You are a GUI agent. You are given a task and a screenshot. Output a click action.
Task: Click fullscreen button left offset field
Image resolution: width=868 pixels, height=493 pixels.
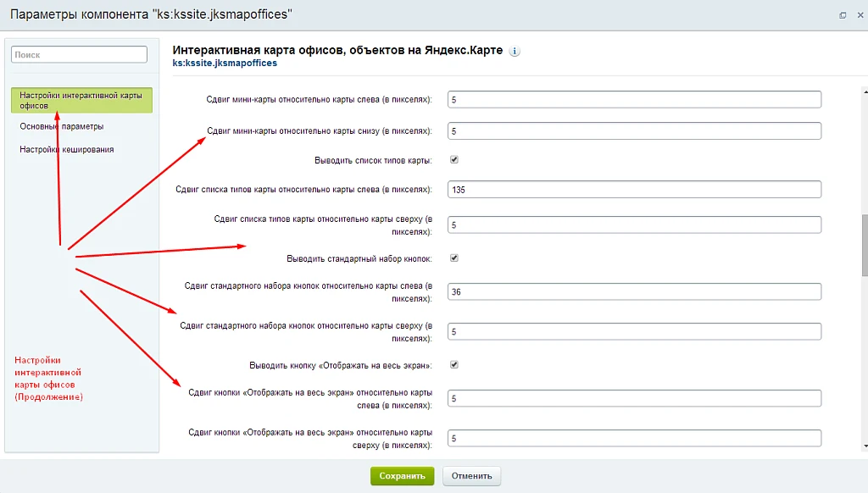[634, 398]
